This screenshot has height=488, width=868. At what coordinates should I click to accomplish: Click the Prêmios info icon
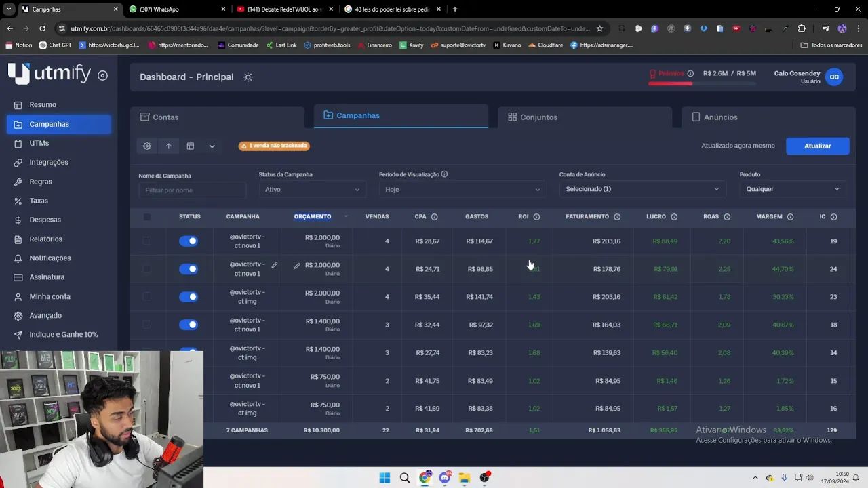point(690,73)
